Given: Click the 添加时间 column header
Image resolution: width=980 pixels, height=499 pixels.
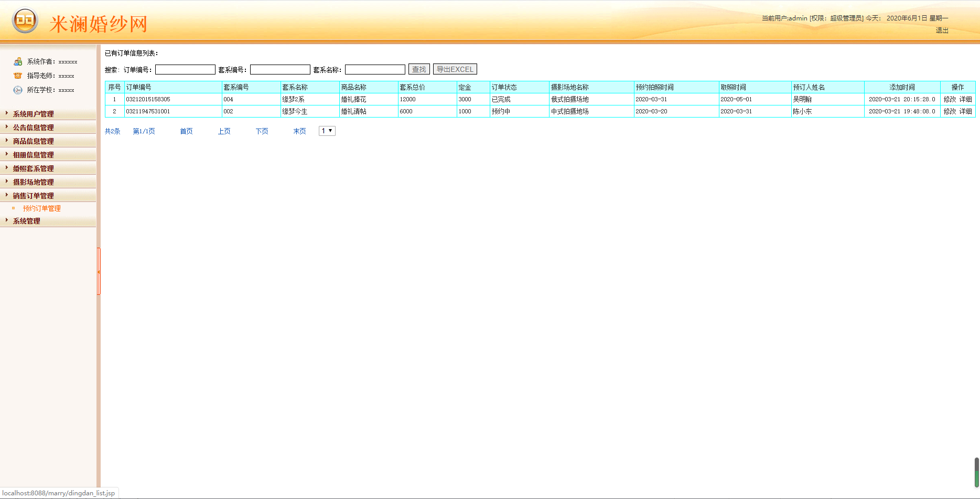Looking at the screenshot, I should (x=902, y=87).
